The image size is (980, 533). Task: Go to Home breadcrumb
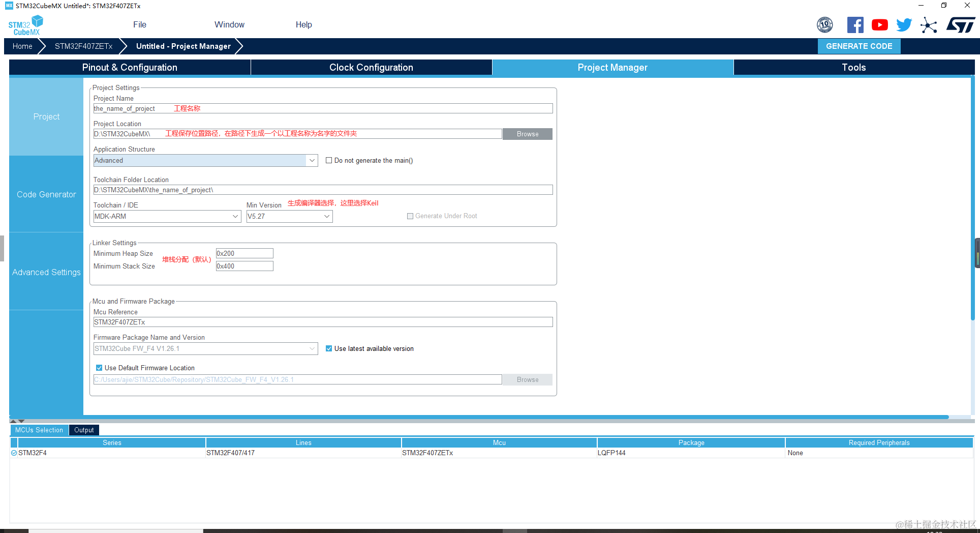tap(22, 46)
